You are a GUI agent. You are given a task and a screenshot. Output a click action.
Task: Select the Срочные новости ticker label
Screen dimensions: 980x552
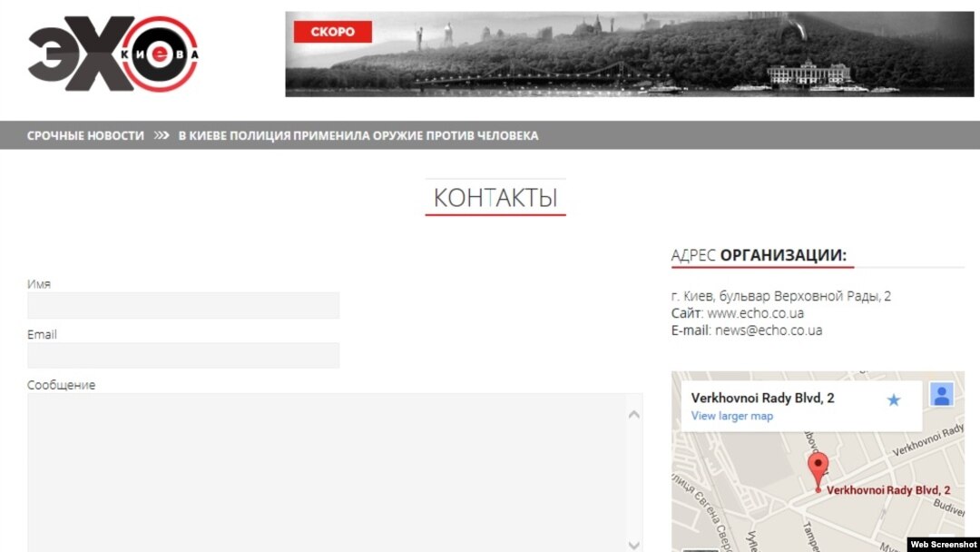(85, 135)
